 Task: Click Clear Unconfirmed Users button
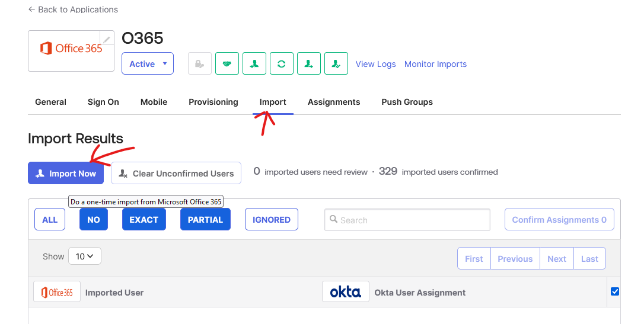[x=176, y=173]
